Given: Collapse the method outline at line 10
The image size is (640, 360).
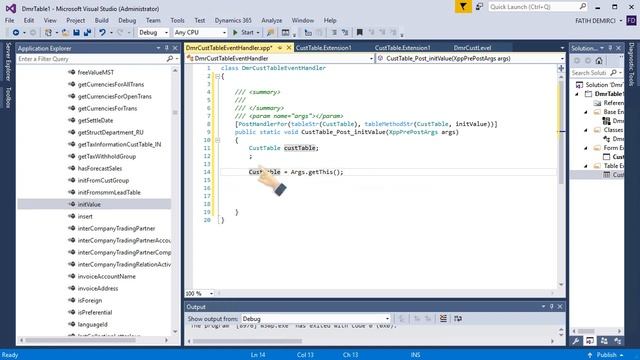Looking at the screenshot, I should click(x=218, y=140).
